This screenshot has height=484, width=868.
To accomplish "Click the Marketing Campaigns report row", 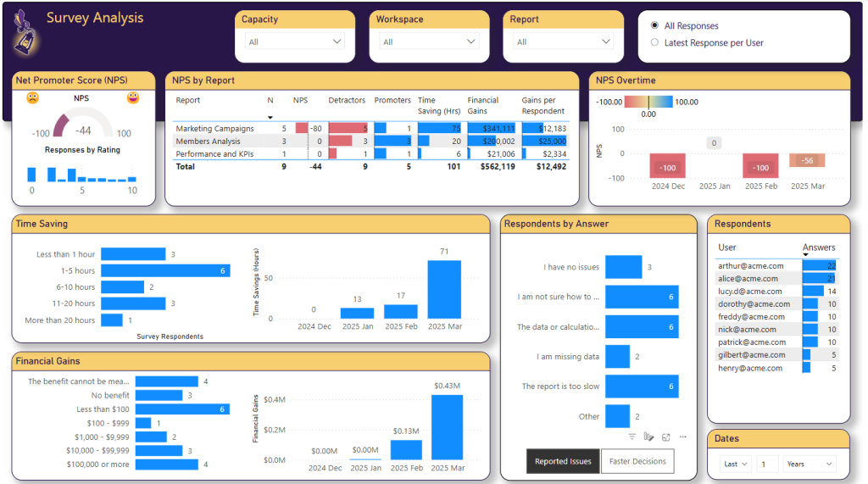I will coord(214,129).
